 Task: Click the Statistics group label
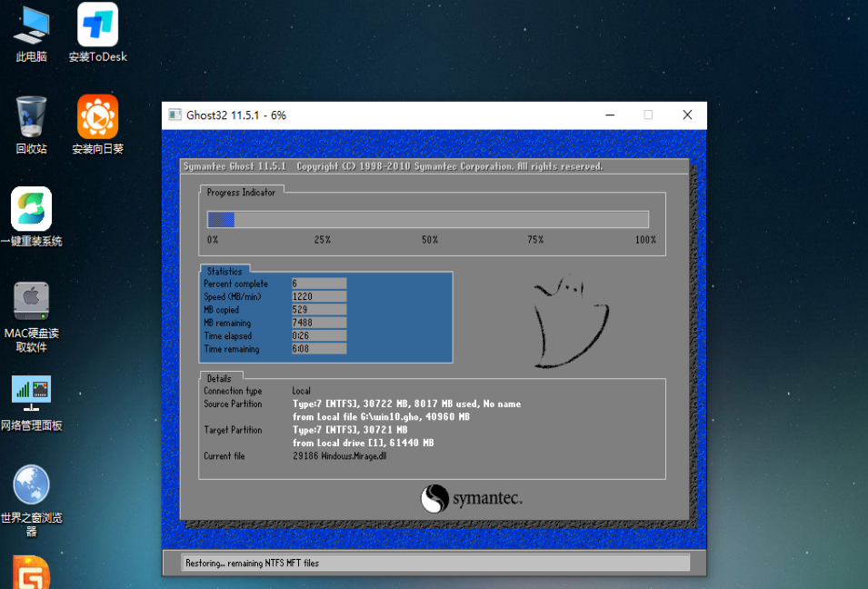(x=224, y=271)
